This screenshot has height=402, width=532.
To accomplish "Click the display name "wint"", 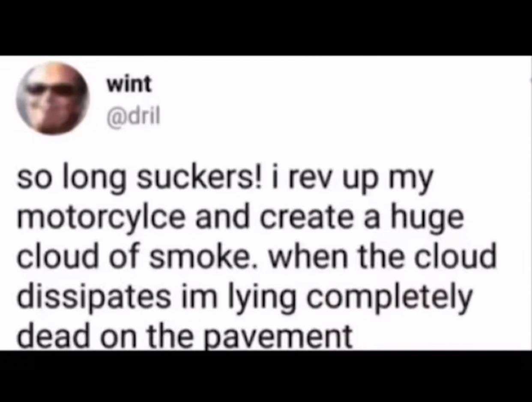I will tap(129, 85).
